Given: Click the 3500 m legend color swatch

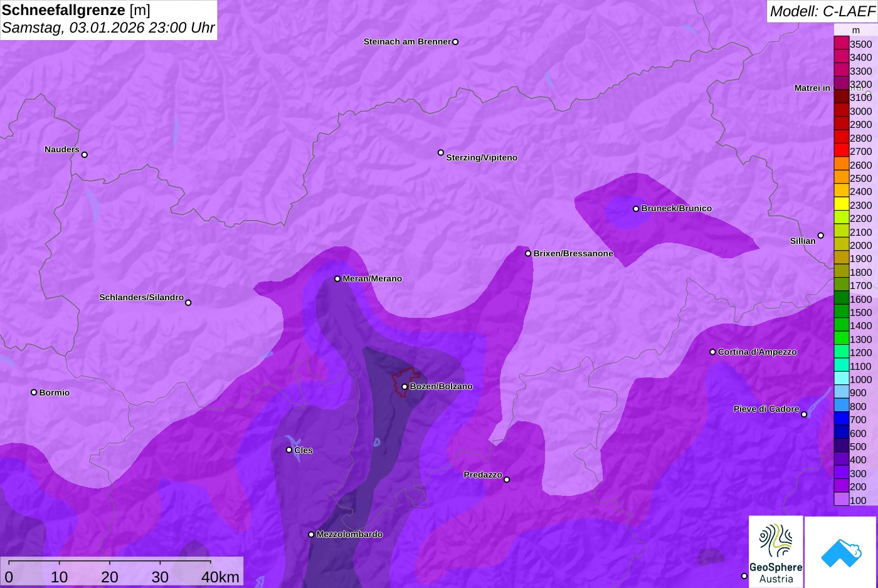Looking at the screenshot, I should tap(842, 43).
